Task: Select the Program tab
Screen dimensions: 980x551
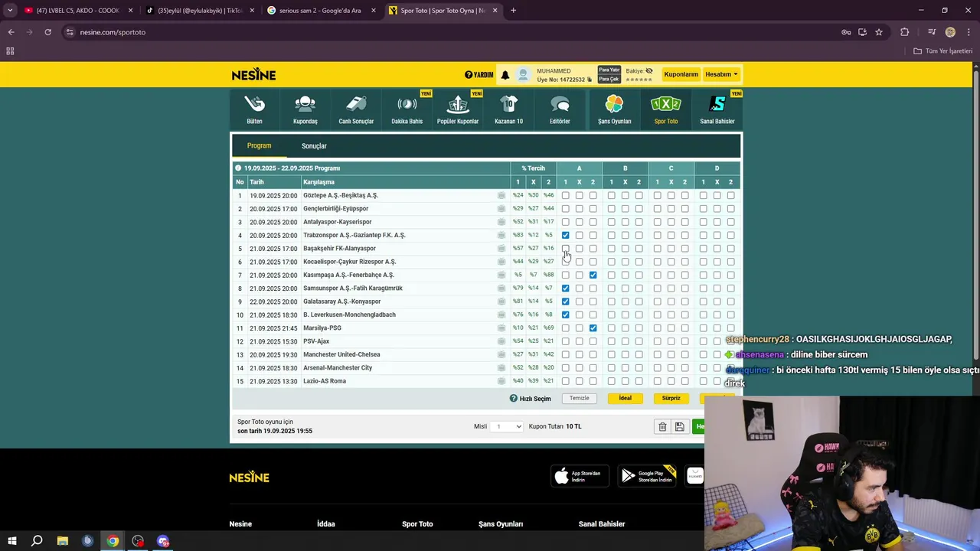Action: click(x=259, y=145)
